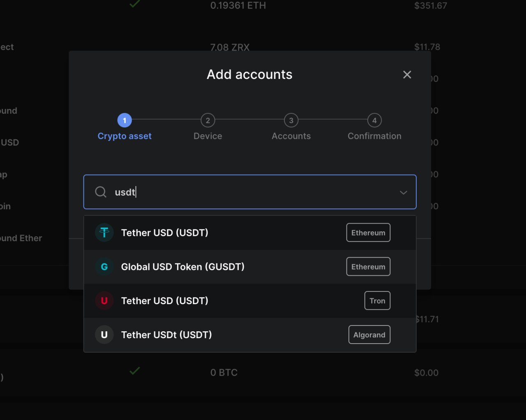
Task: Click the GUSDT G icon
Action: point(104,267)
